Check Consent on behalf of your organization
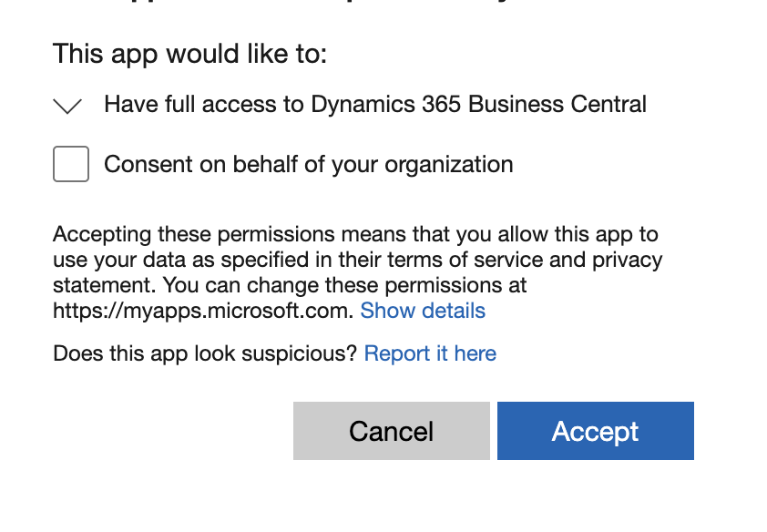The width and height of the screenshot is (767, 532). (71, 164)
